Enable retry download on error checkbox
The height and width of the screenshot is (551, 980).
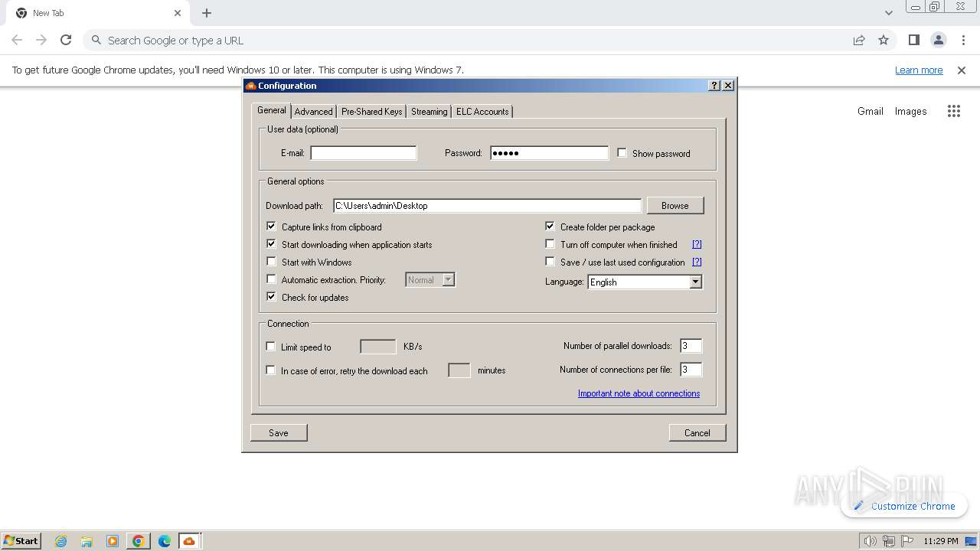click(270, 370)
